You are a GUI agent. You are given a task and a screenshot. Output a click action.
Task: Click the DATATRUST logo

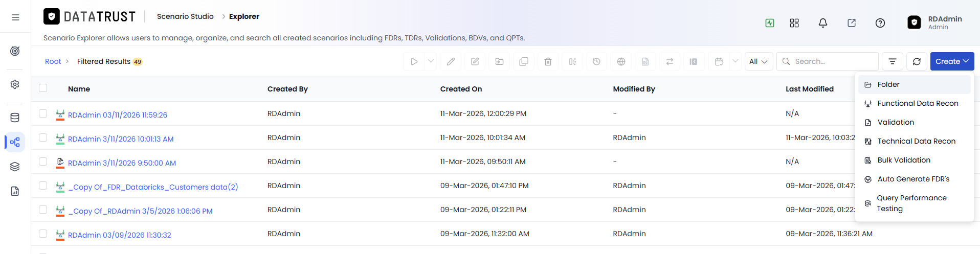coord(90,17)
